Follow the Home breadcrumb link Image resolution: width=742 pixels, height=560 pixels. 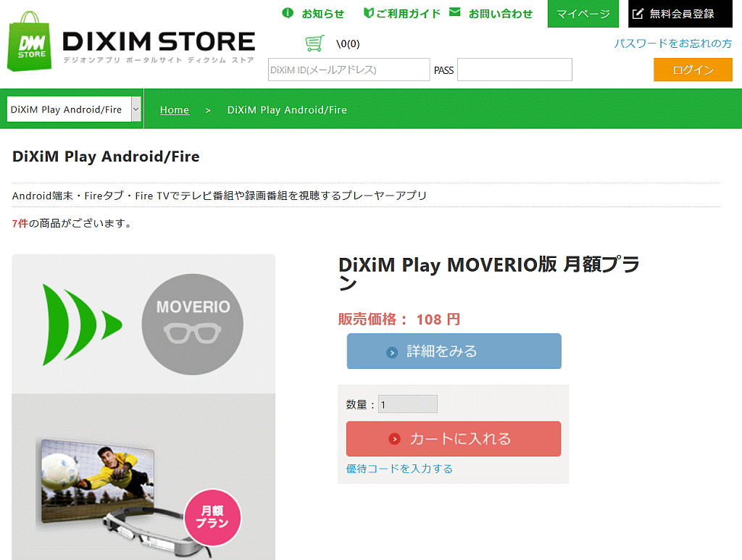(x=174, y=109)
